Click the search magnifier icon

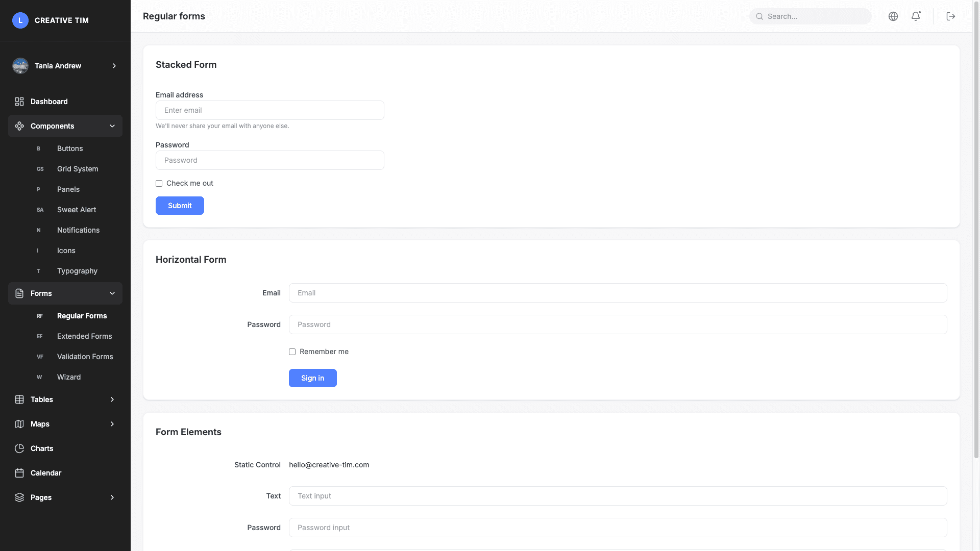(759, 16)
